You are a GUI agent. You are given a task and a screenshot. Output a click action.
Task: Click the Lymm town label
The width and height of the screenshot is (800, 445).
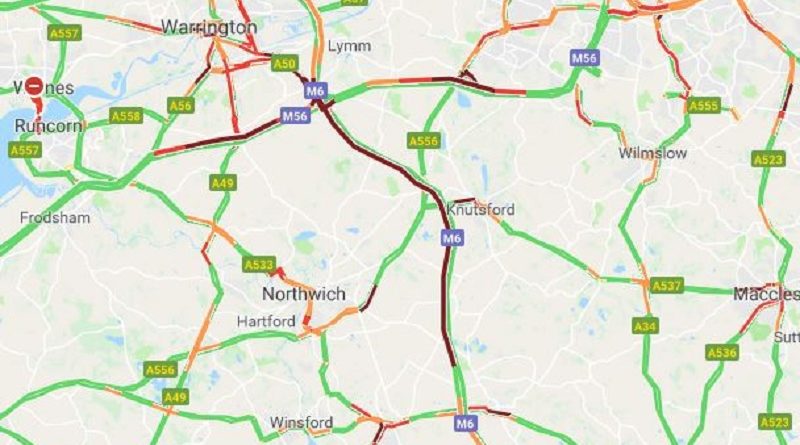point(349,46)
